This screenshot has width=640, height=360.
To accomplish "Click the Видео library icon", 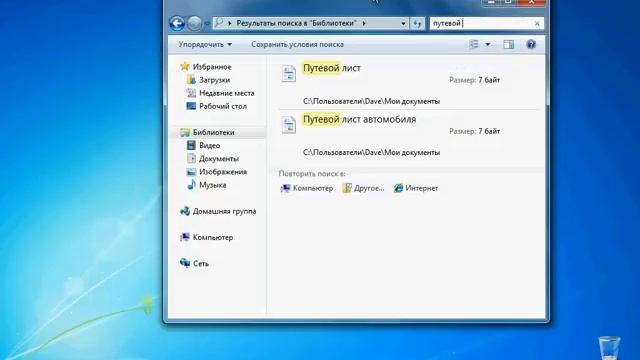I will [191, 145].
